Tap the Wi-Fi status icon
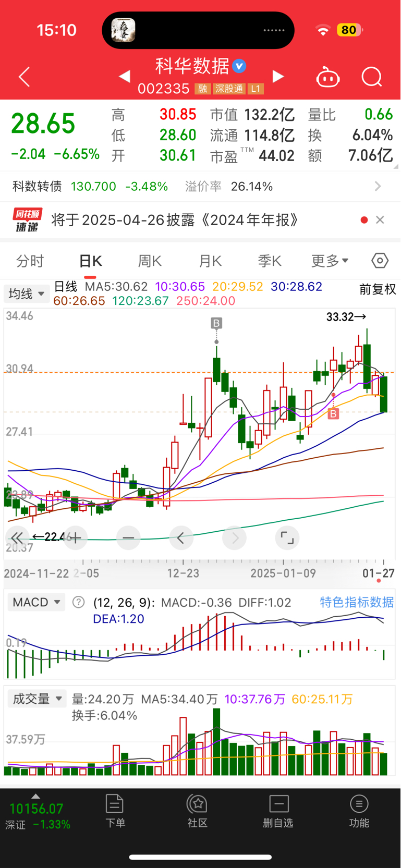Screen dimensions: 401x868 click(x=323, y=30)
